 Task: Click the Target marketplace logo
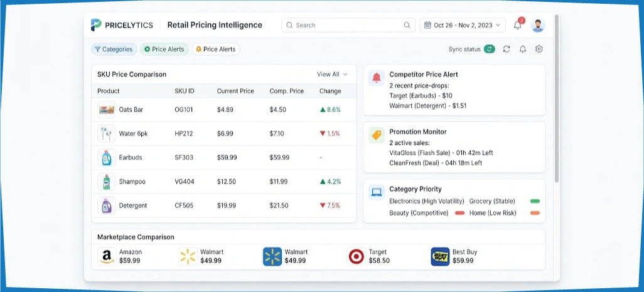[356, 256]
